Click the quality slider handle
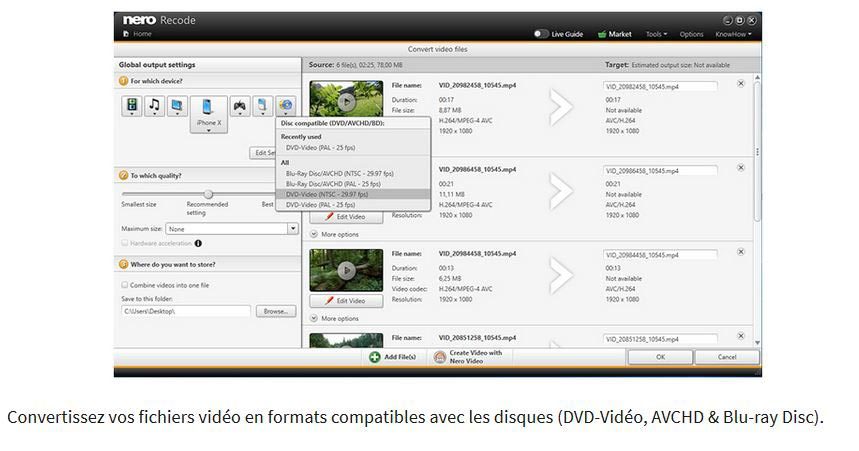This screenshot has width=859, height=451. [x=208, y=194]
